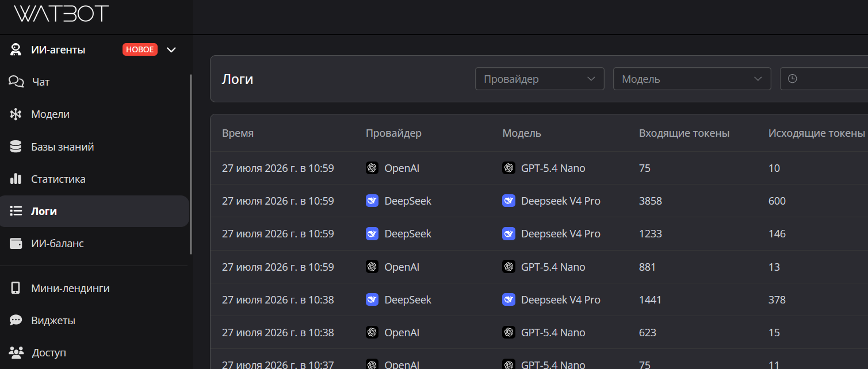Click OpenAI provider icon in the 881-token row
Screen dimensions: 868x369
point(372,267)
